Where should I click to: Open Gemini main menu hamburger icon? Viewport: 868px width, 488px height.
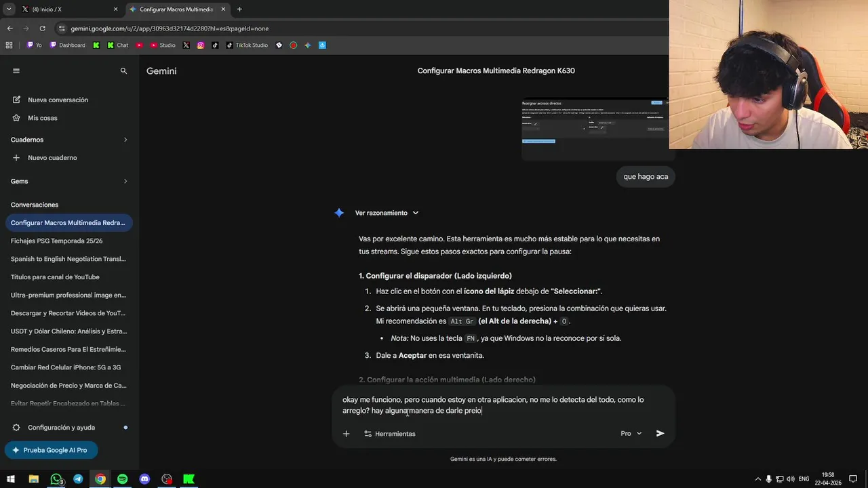click(16, 70)
